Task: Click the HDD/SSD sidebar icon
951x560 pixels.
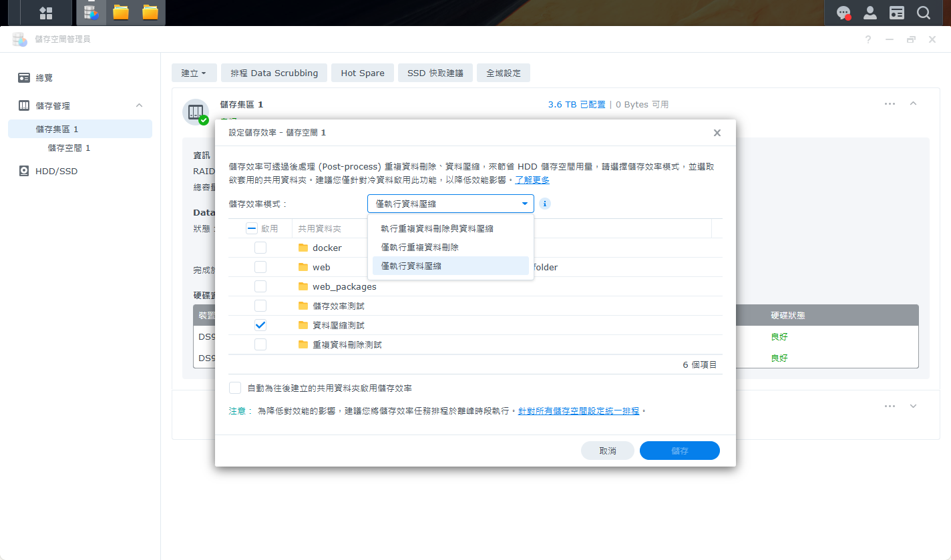Action: click(24, 171)
